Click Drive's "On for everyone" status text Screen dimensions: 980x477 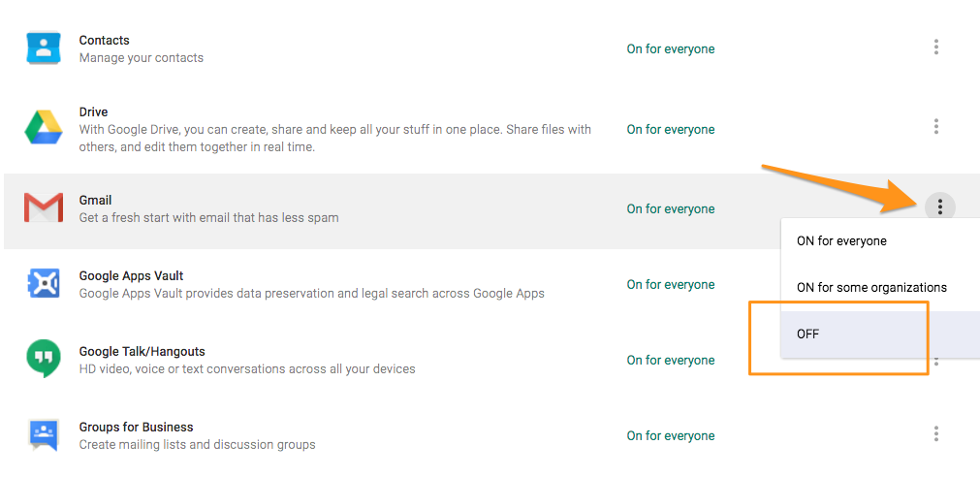[671, 129]
